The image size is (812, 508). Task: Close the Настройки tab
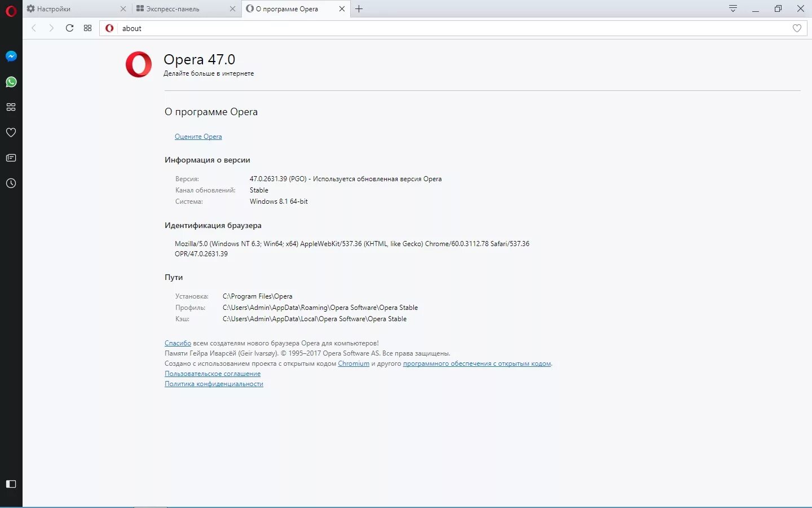point(123,8)
